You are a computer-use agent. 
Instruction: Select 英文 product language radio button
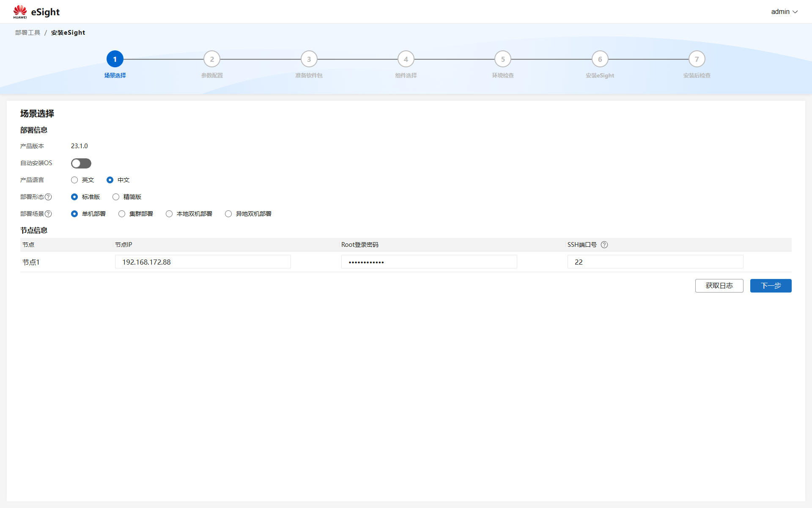74,180
